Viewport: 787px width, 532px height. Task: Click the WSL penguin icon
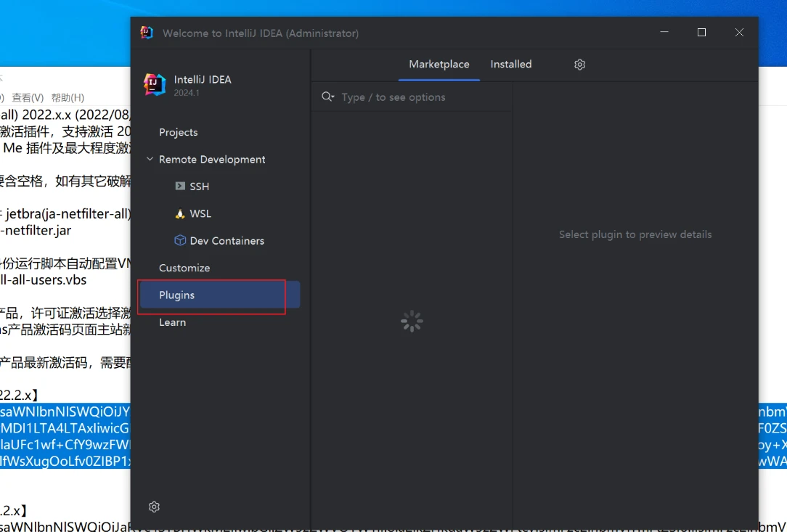tap(179, 213)
